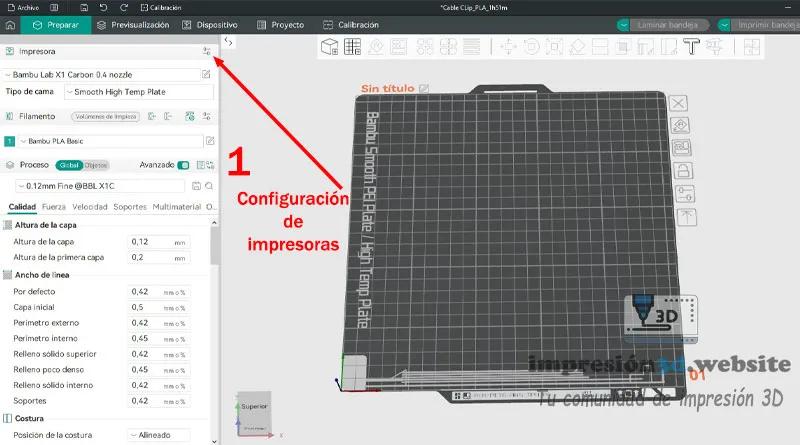
Task: Open the printer preset dropdown
Action: (102, 75)
